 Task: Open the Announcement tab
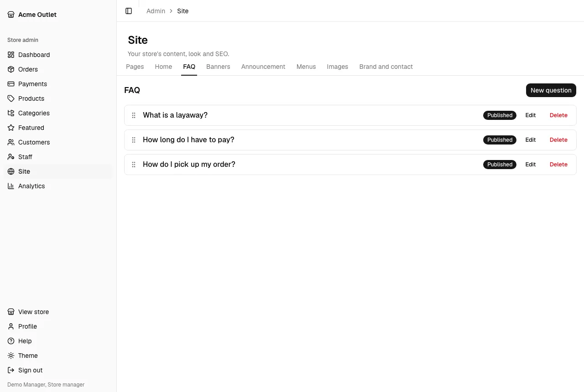(263, 67)
